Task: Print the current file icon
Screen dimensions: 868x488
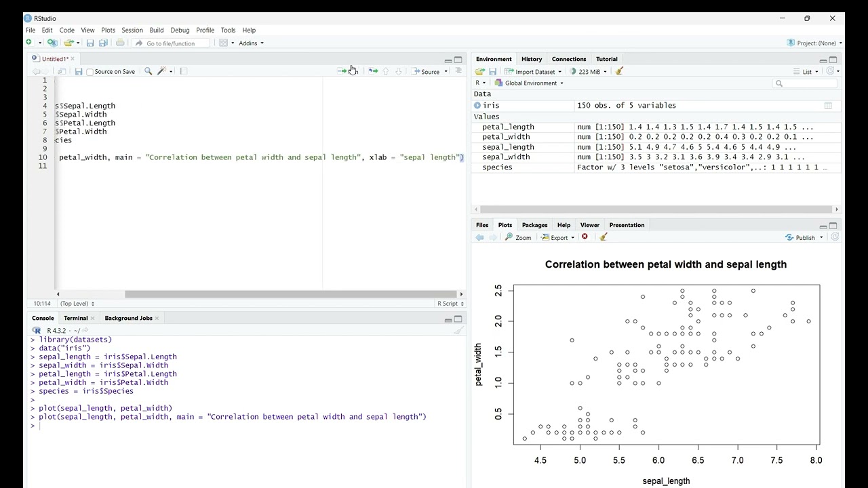Action: click(120, 43)
